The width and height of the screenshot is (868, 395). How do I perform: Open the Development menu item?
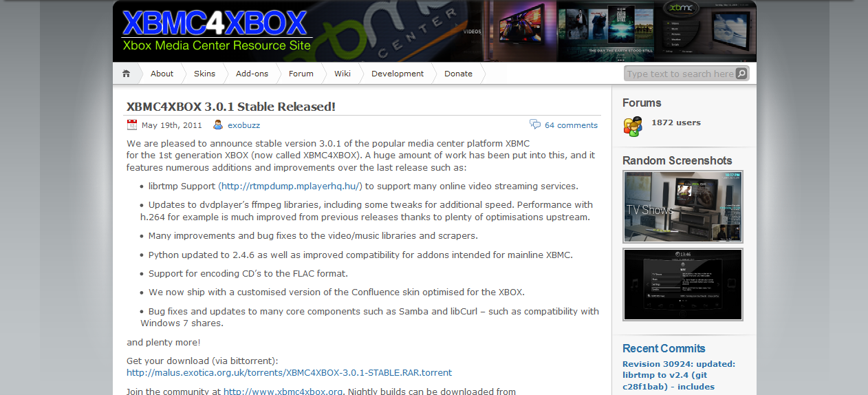[398, 74]
